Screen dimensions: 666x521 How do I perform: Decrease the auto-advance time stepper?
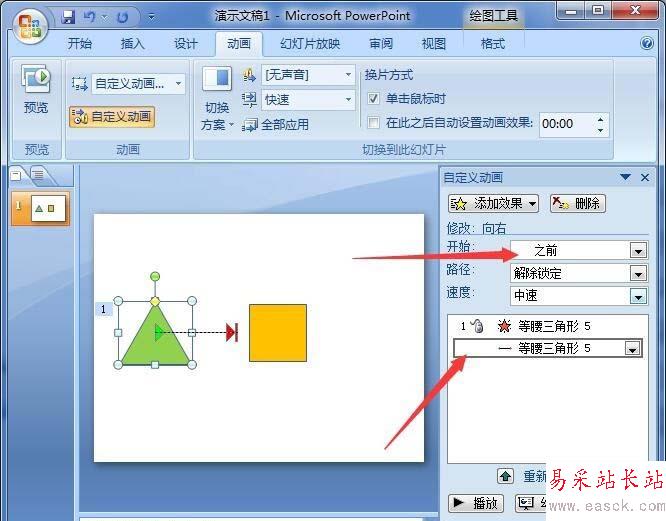tap(600, 130)
